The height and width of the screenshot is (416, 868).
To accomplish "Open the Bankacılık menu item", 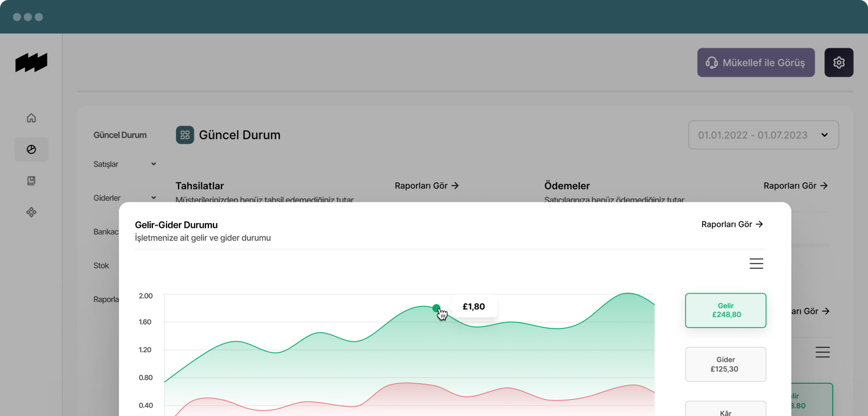I will pyautogui.click(x=106, y=232).
